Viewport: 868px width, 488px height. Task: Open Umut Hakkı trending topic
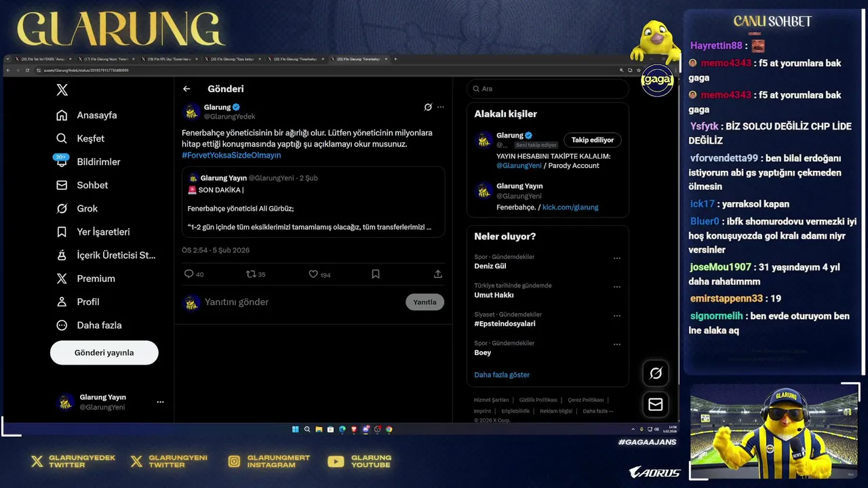[494, 295]
